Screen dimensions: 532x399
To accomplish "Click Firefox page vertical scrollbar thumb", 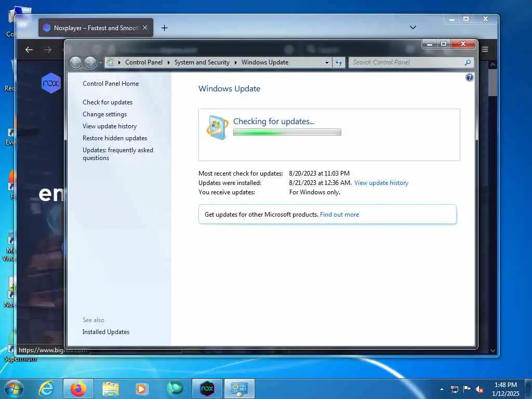I will (x=493, y=83).
